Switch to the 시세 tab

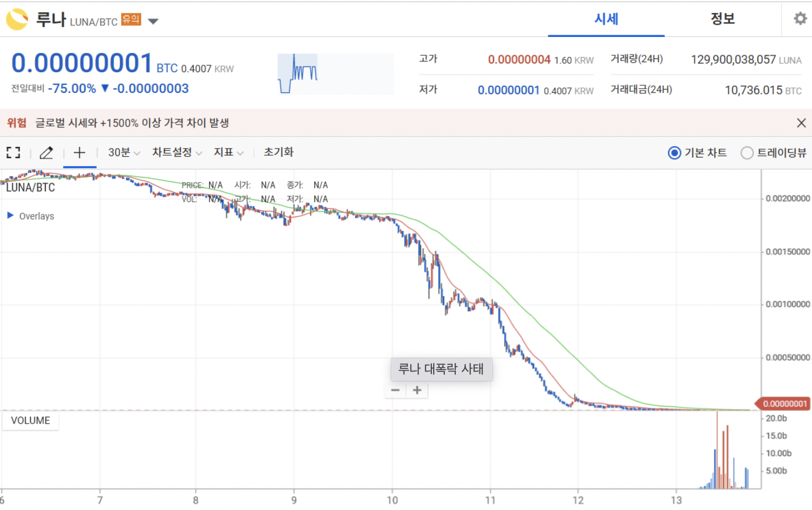(x=606, y=19)
